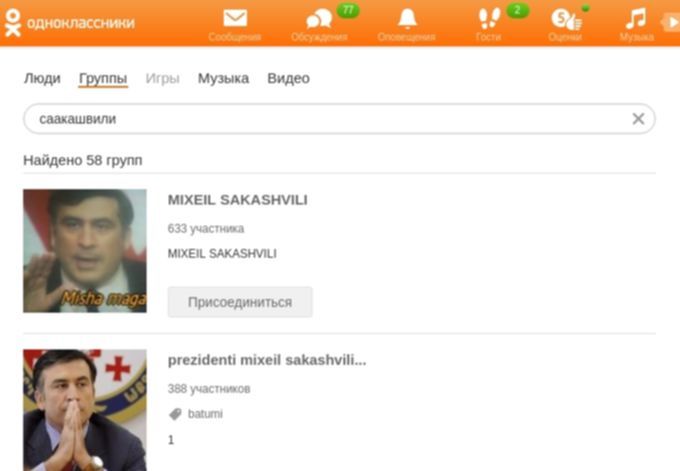Image resolution: width=680 pixels, height=471 pixels.
Task: Click the MIXEIL SAKASHVILI description line
Action: (x=222, y=253)
